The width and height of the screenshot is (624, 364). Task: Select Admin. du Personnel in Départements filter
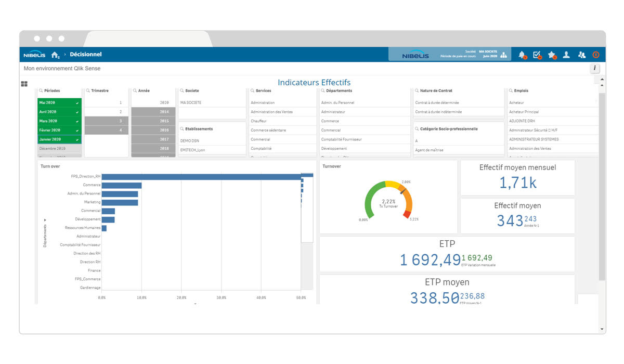[x=365, y=102]
